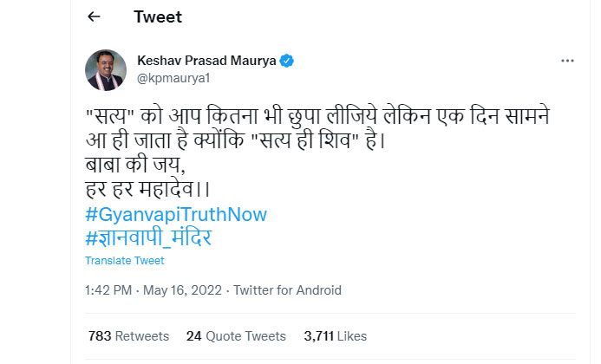View the 783 Retweets list
The width and height of the screenshot is (601, 364).
128,336
